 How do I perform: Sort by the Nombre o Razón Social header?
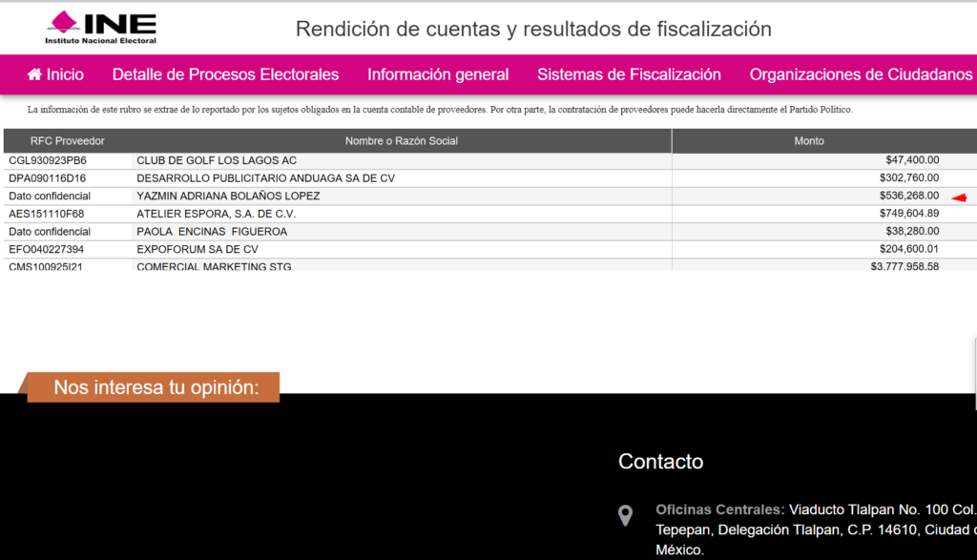click(x=402, y=141)
